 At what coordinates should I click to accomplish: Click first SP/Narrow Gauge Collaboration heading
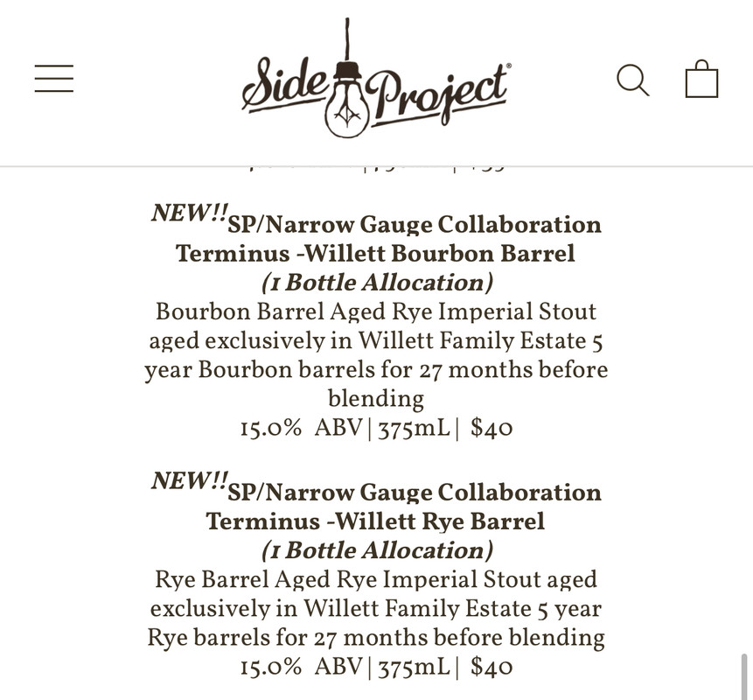click(x=414, y=226)
